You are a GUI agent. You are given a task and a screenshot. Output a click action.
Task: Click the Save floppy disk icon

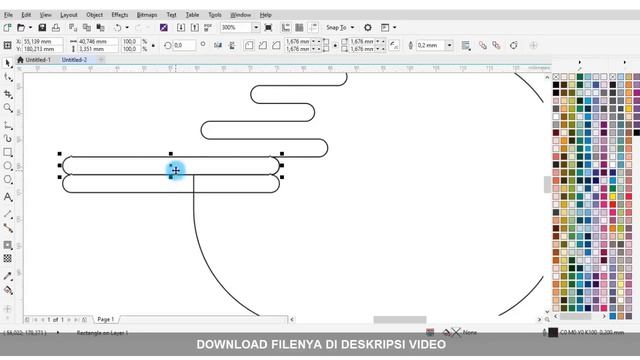pos(42,27)
